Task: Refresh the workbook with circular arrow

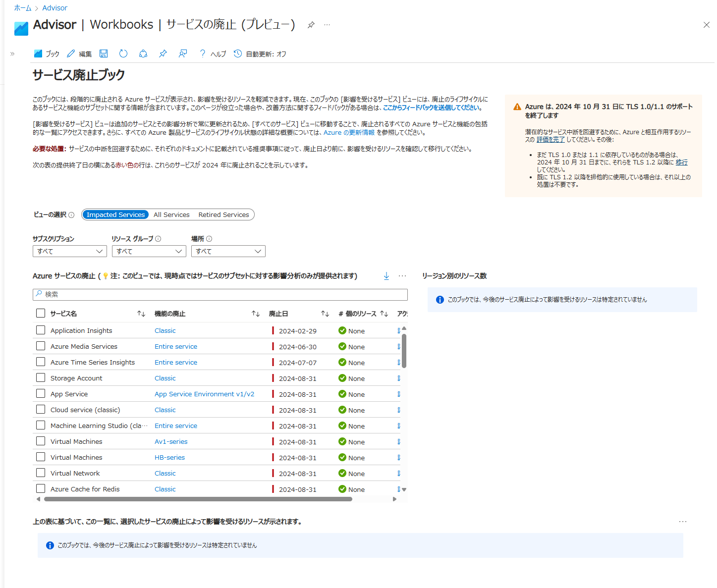Action: [123, 53]
